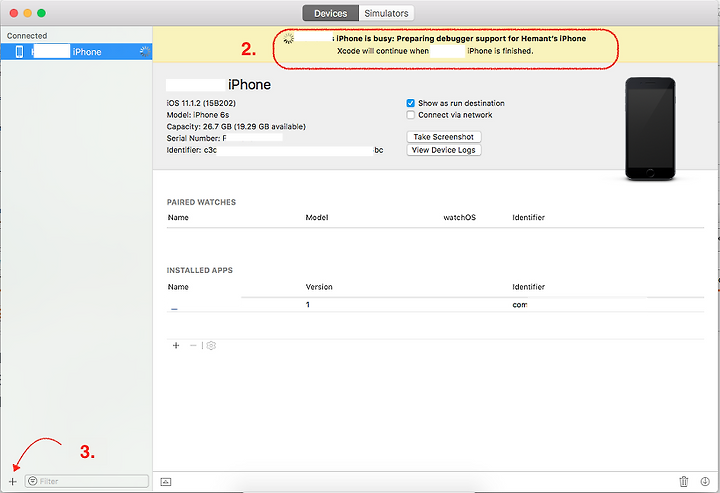Click the filter icon inside Filter field
Viewport: 720px width, 493px height.
pos(33,481)
